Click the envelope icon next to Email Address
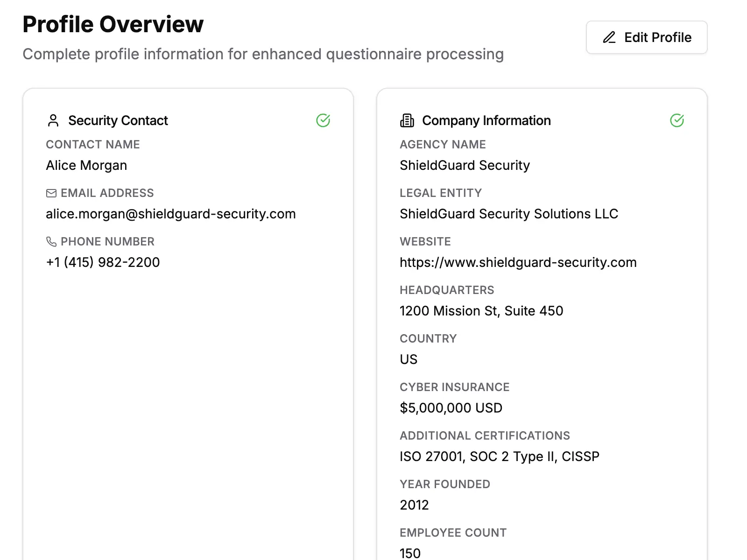 point(50,192)
